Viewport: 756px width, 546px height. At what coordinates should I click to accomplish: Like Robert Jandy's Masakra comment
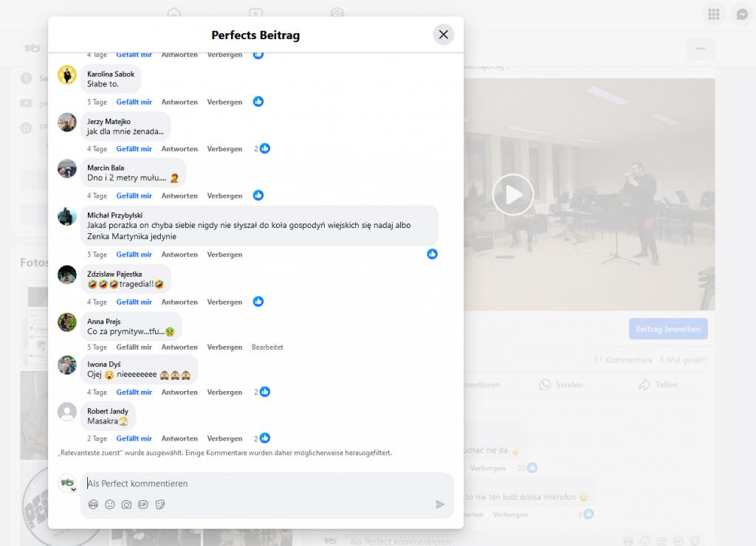point(134,438)
